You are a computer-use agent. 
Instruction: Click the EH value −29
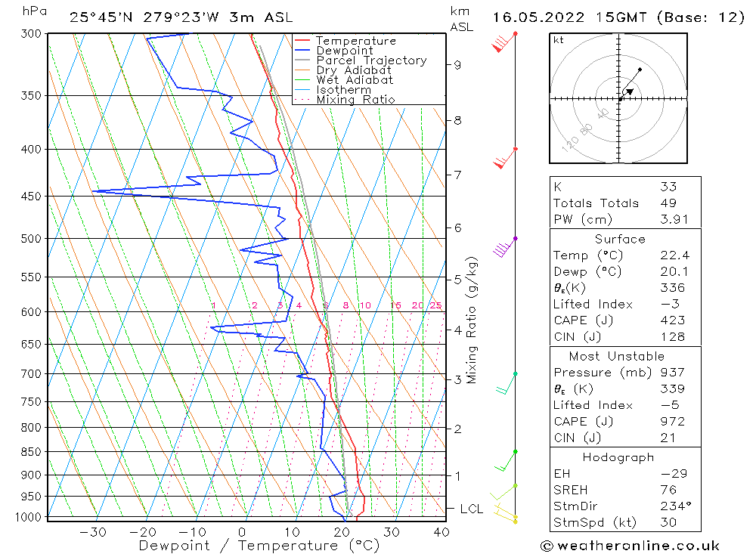pos(674,473)
